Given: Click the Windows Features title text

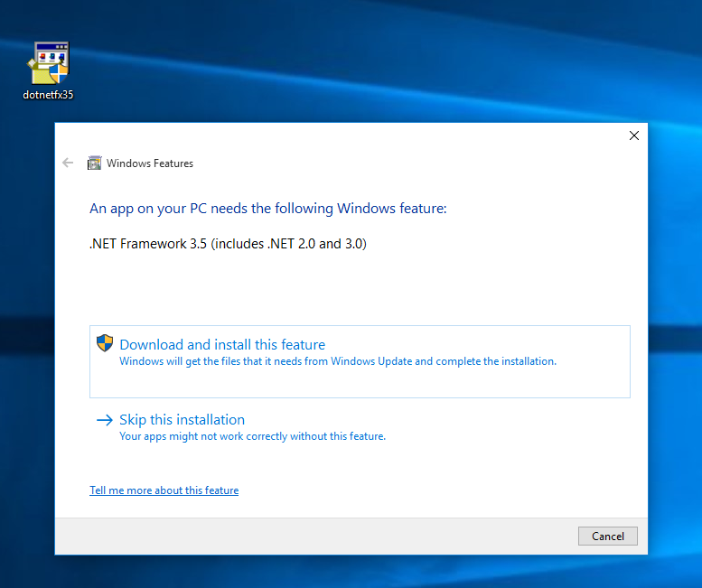Looking at the screenshot, I should click(x=150, y=163).
